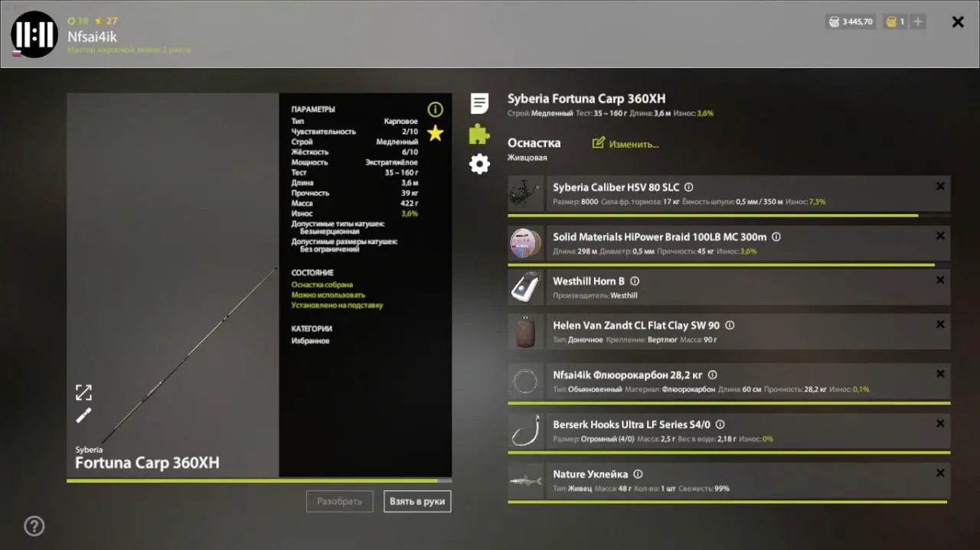
Task: Click the Тест 35 – 160 г parameter row
Action: click(x=354, y=172)
